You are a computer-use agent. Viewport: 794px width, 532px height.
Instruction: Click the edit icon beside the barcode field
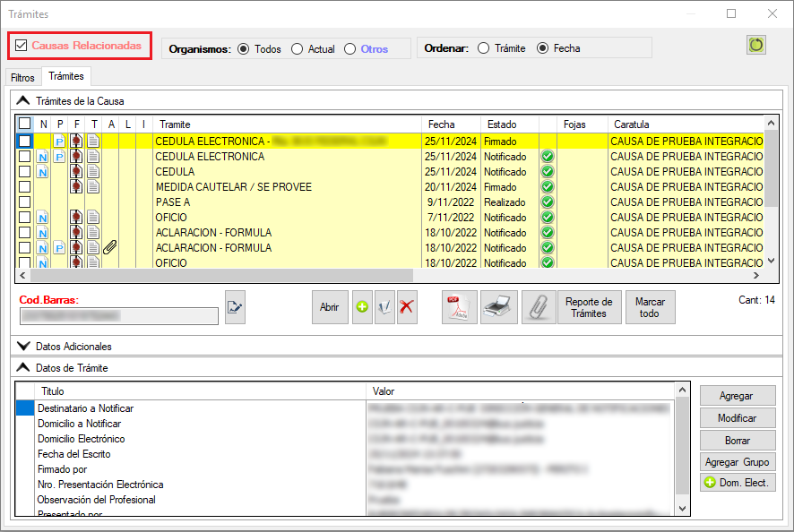coord(235,307)
